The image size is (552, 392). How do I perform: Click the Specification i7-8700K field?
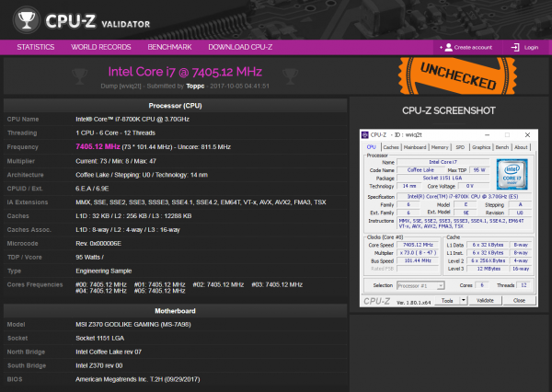[x=463, y=197]
